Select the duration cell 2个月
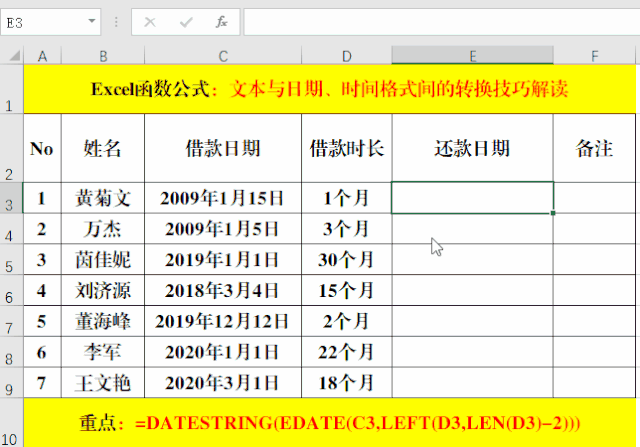Image resolution: width=640 pixels, height=447 pixels. [x=347, y=321]
